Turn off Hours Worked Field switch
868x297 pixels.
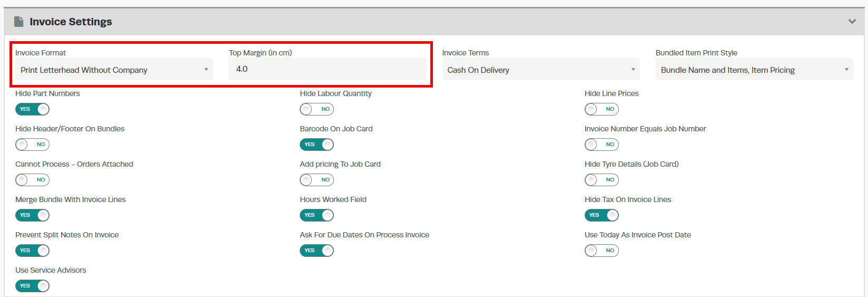coord(317,215)
